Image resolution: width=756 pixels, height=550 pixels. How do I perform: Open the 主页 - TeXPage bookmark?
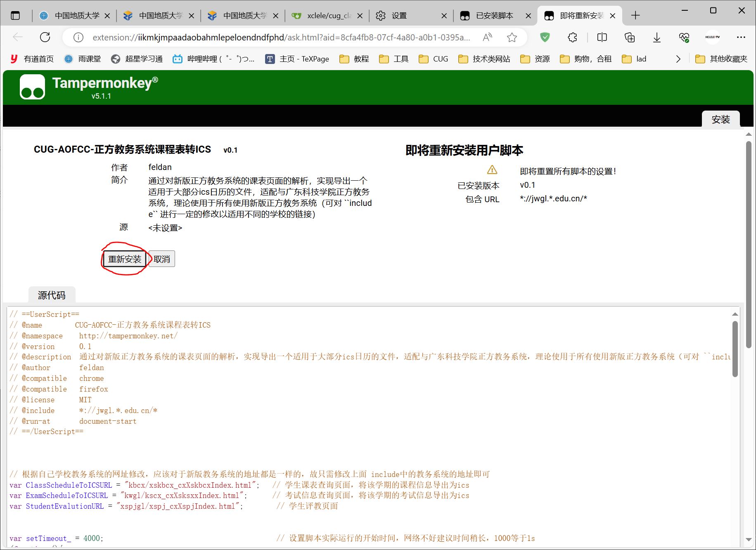tap(297, 59)
